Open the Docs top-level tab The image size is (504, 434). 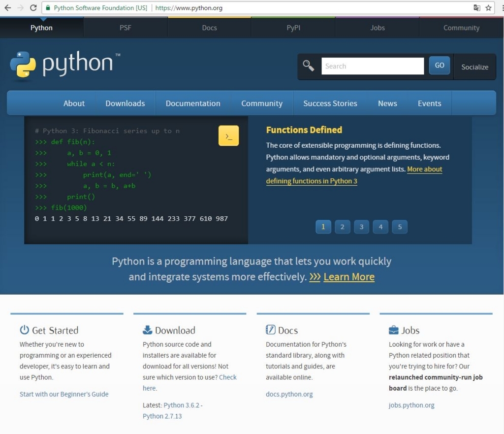[x=209, y=28]
